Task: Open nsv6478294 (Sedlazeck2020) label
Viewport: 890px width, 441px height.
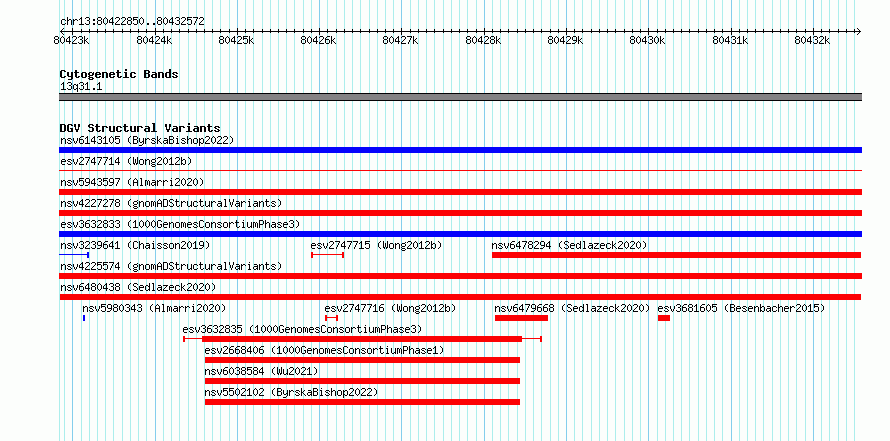Action: click(569, 245)
